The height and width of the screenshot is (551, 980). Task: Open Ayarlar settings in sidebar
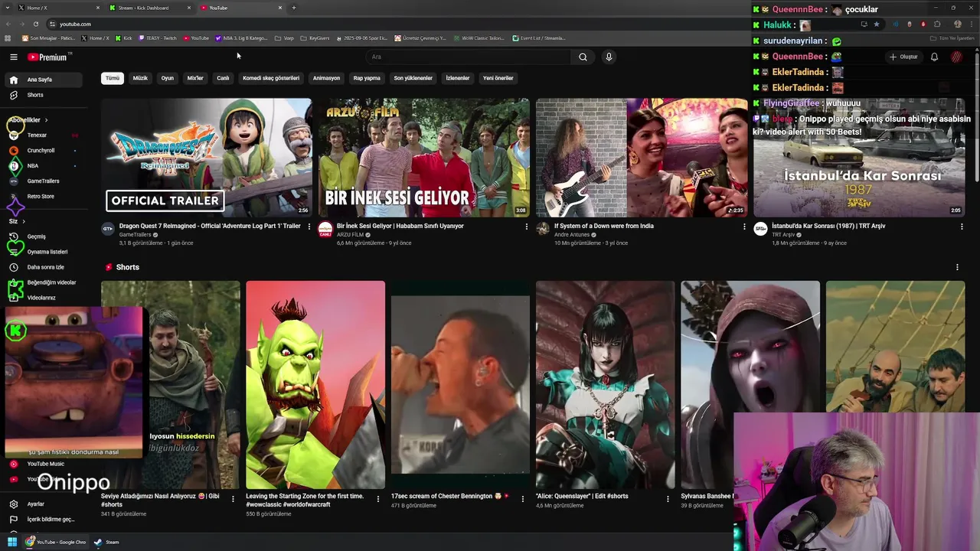click(x=42, y=504)
